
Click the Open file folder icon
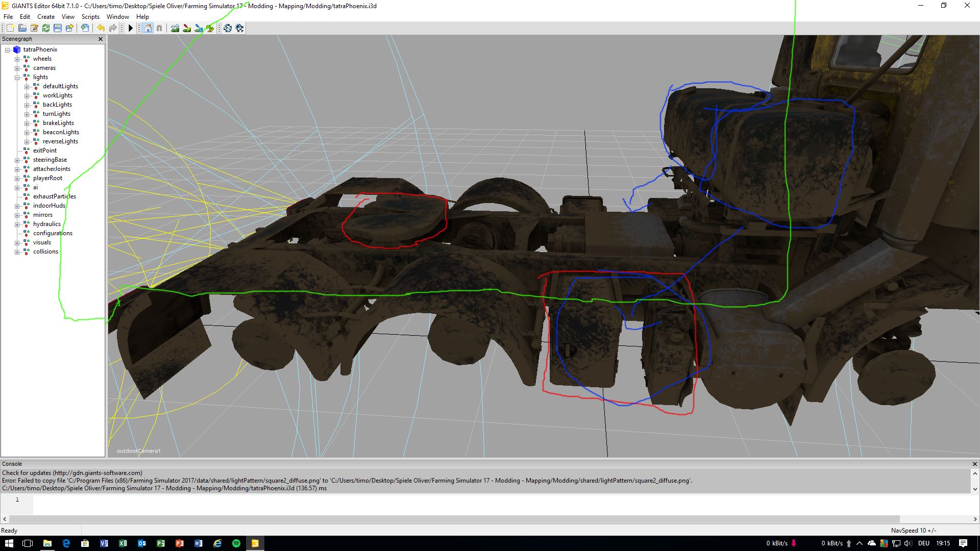(22, 28)
